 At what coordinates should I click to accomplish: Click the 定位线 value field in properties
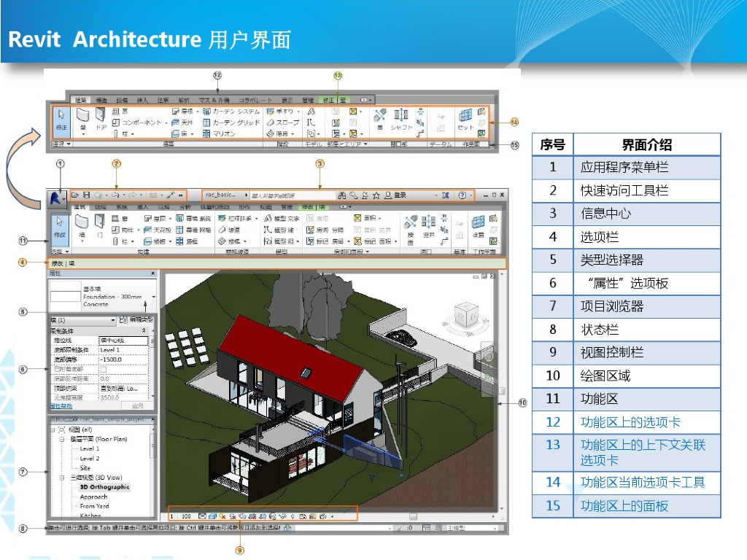[124, 341]
